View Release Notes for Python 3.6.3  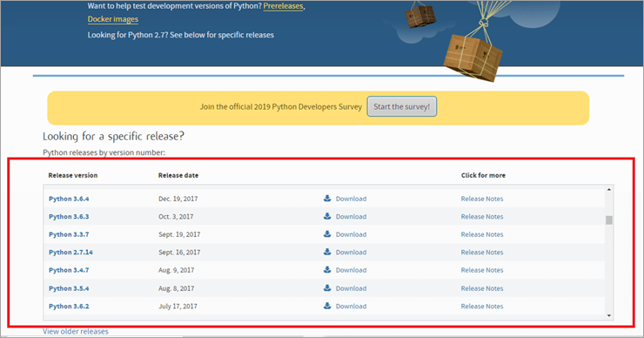click(x=482, y=217)
